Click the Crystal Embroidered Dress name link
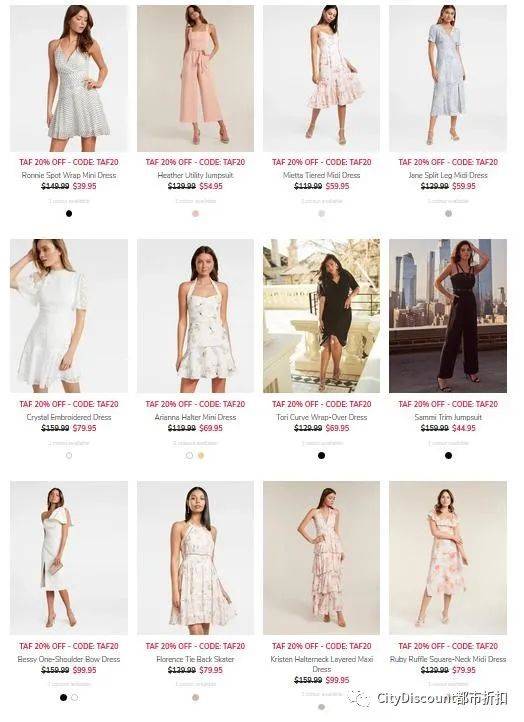Viewport: 524px width, 722px height. (69, 417)
